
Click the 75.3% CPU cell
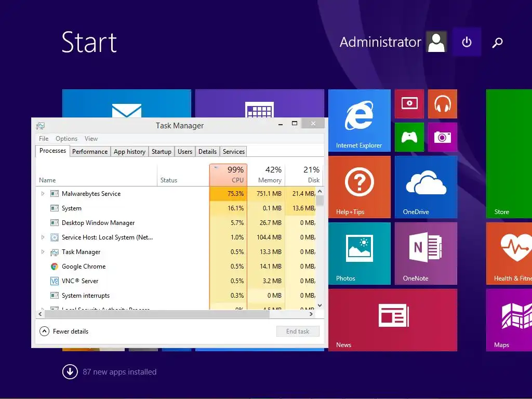(229, 194)
